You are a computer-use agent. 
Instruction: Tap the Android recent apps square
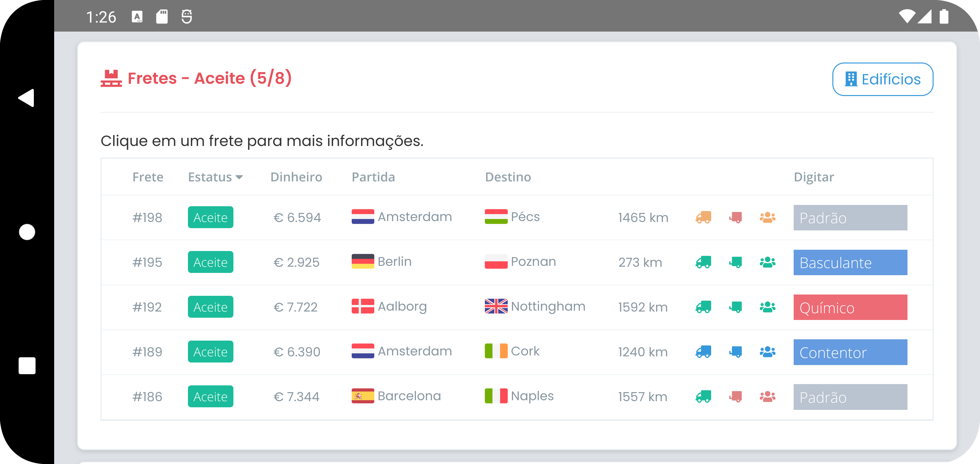[27, 365]
